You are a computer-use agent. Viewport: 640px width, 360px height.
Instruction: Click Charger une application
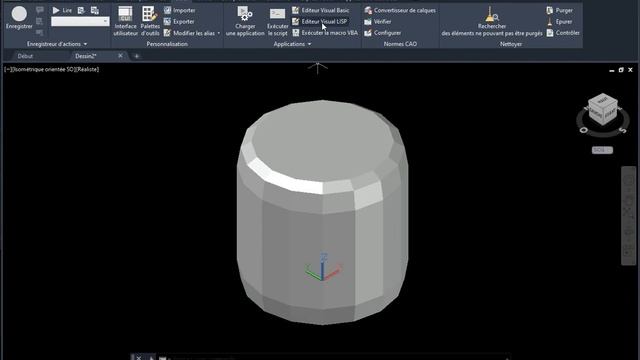pyautogui.click(x=245, y=21)
